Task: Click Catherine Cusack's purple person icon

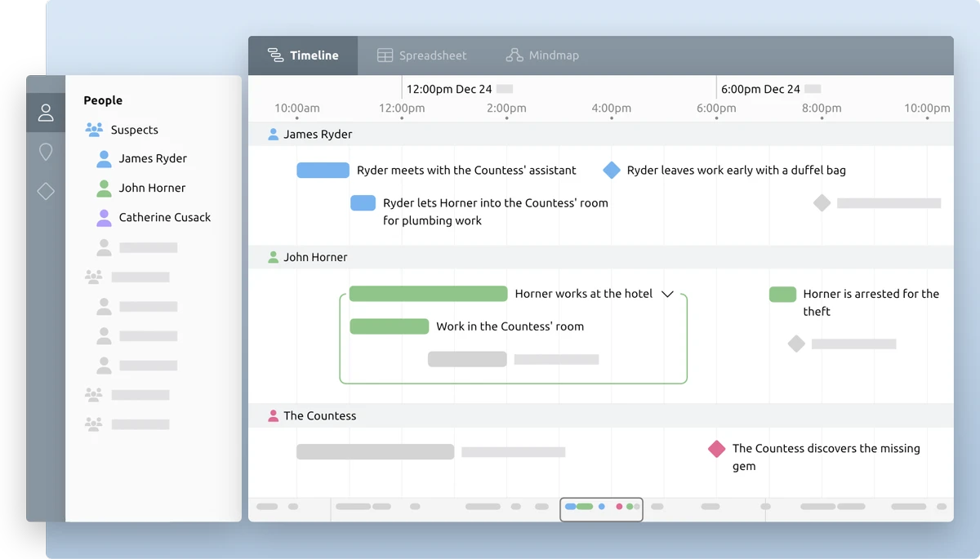Action: pyautogui.click(x=104, y=217)
